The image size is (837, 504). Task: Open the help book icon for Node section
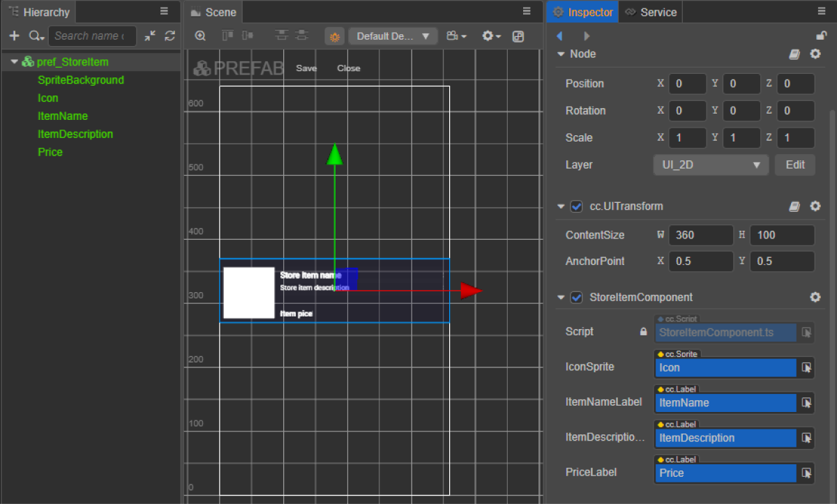pyautogui.click(x=794, y=54)
